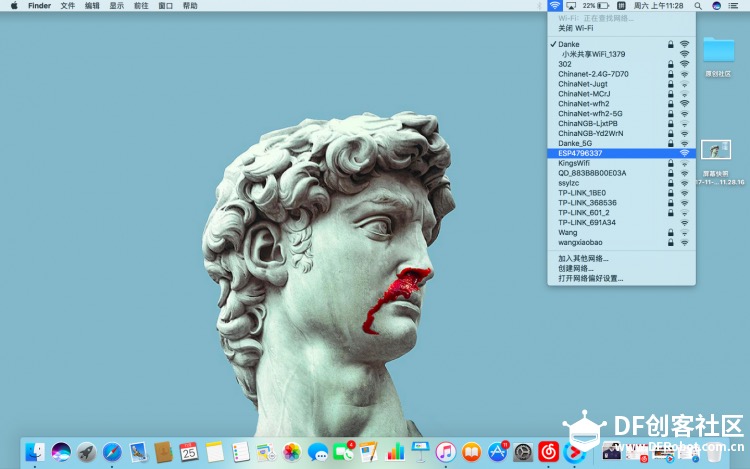Select KingsWifi network
750x469 pixels.
click(x=621, y=163)
